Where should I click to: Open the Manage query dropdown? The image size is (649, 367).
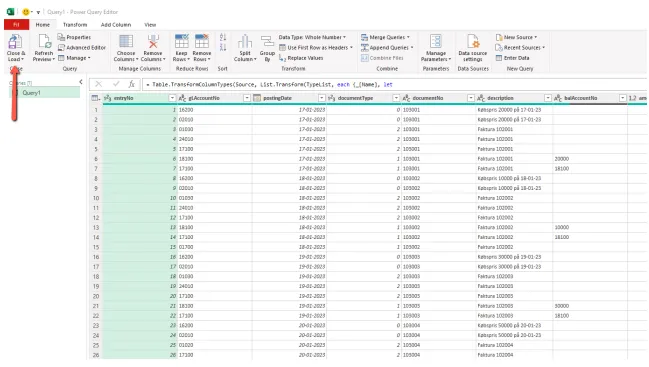coord(74,58)
